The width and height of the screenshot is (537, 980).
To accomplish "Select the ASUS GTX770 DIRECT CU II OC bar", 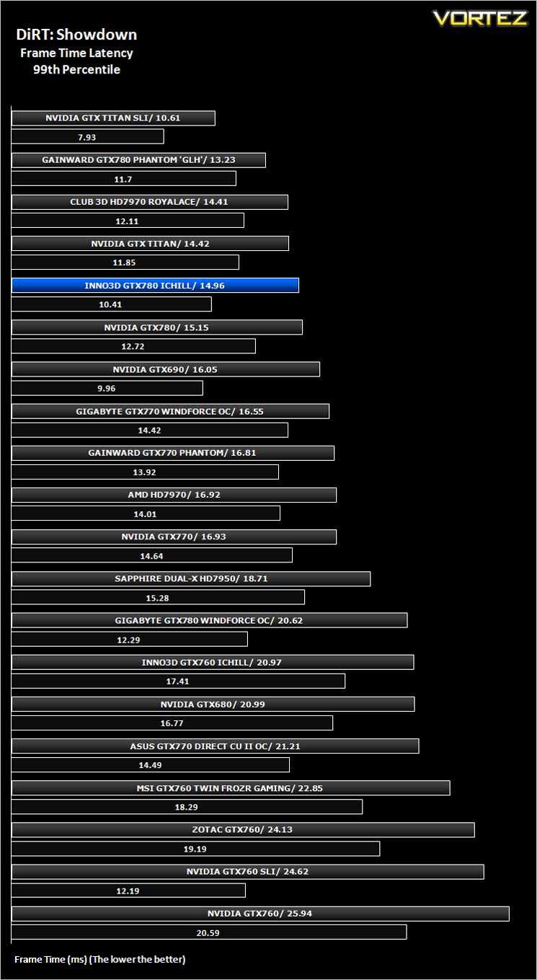I will tap(216, 746).
